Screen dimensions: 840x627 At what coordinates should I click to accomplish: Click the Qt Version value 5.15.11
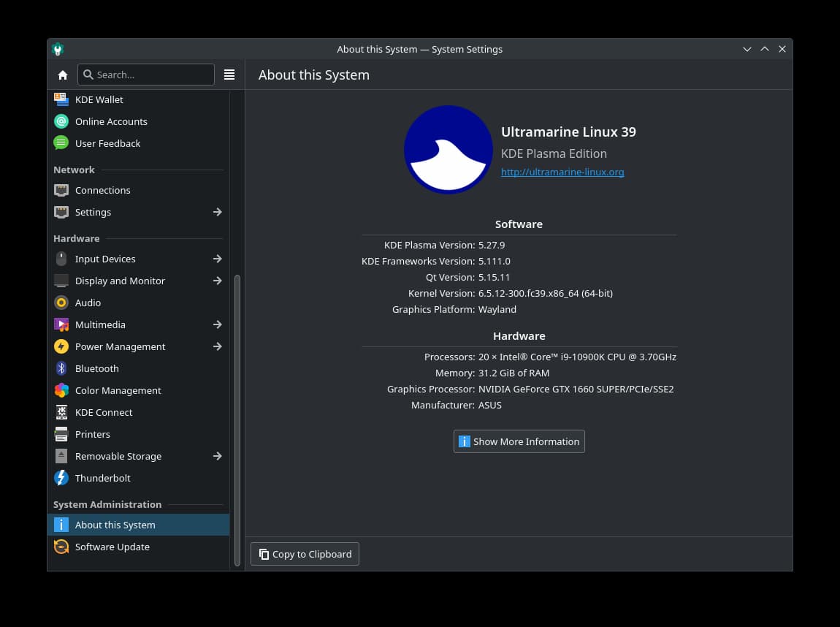[x=494, y=277]
